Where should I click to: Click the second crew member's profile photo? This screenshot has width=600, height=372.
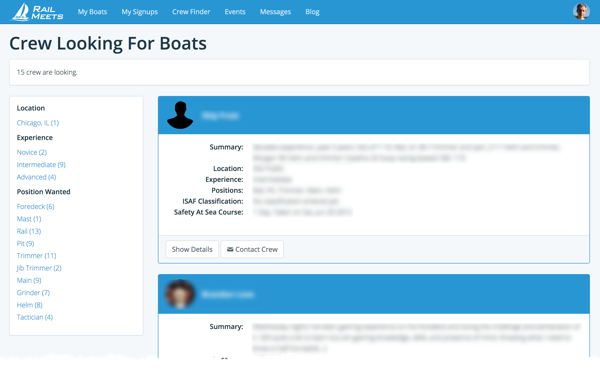tap(180, 294)
